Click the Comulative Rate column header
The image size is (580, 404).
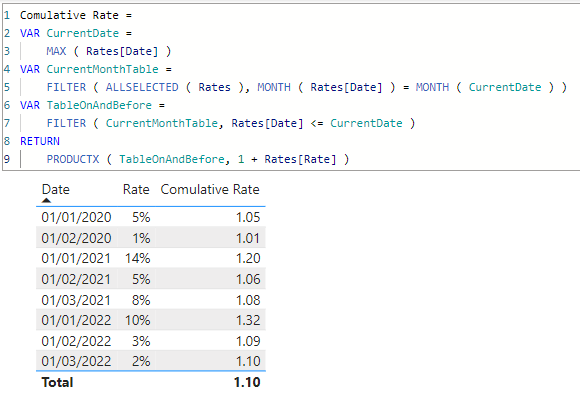(210, 189)
